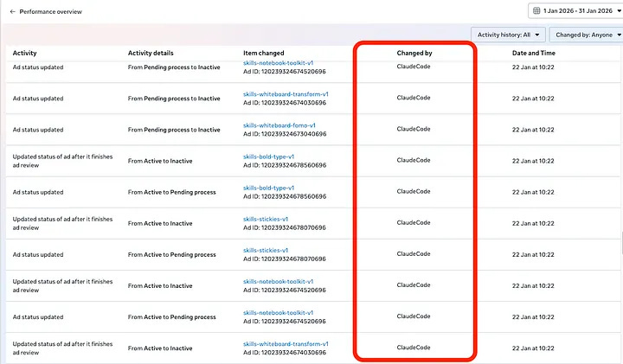
Task: Expand the Activity history: All filter
Action: click(508, 35)
